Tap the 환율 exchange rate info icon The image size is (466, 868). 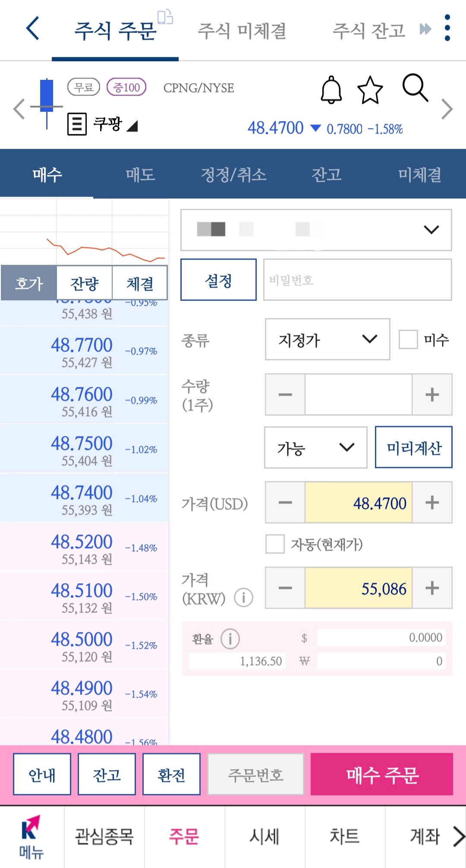coord(230,639)
